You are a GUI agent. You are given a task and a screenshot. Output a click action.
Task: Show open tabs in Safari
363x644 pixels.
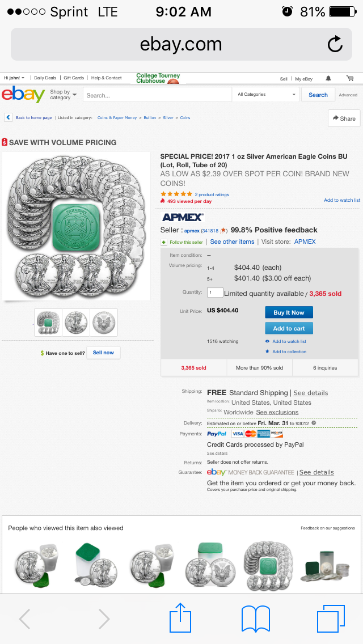pyautogui.click(x=331, y=618)
